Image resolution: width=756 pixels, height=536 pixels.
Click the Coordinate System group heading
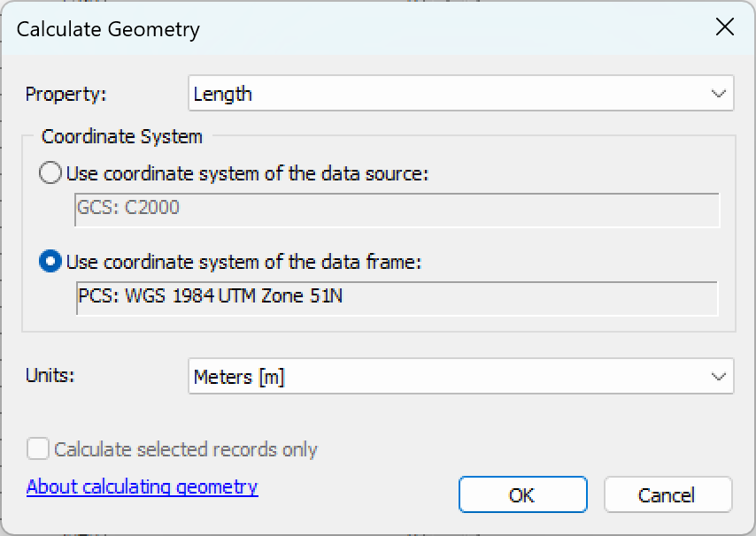(122, 137)
